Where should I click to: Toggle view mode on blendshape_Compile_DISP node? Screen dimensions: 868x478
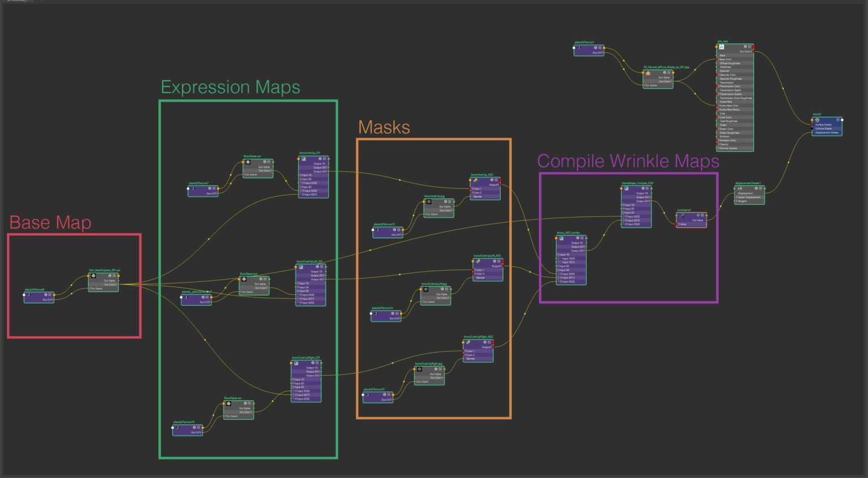(647, 188)
